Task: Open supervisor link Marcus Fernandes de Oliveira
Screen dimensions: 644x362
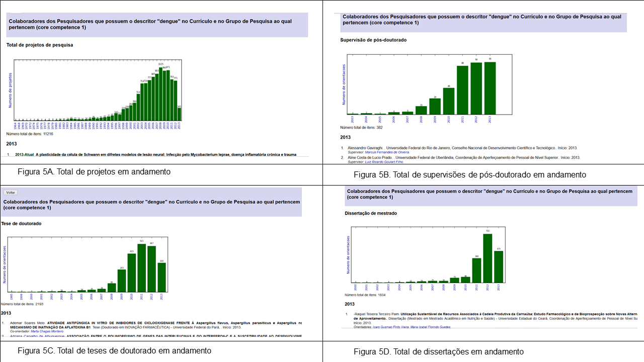Action: [388, 152]
